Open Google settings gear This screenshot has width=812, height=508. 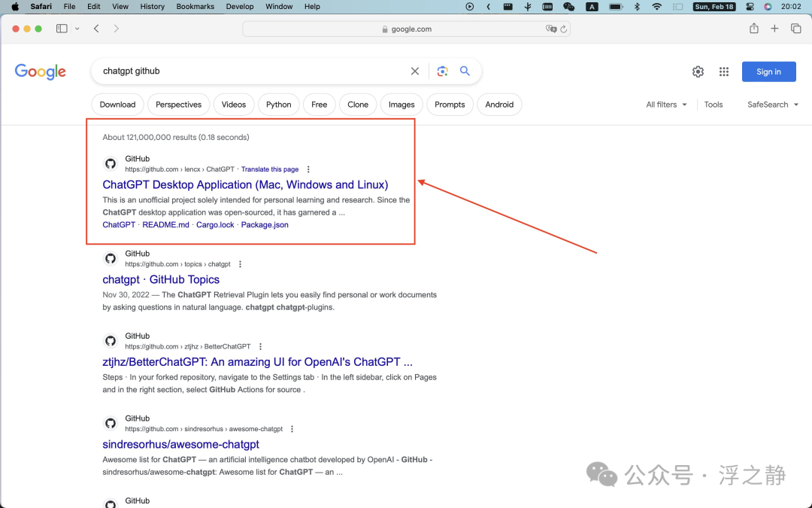[x=698, y=71]
